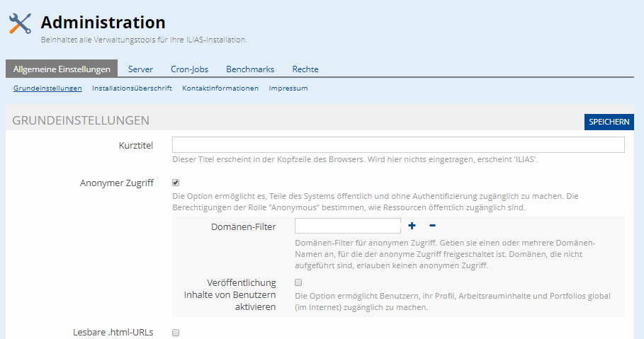Tick the Lesbare .html-URLs checkbox
The image size is (644, 339).
pos(176,332)
